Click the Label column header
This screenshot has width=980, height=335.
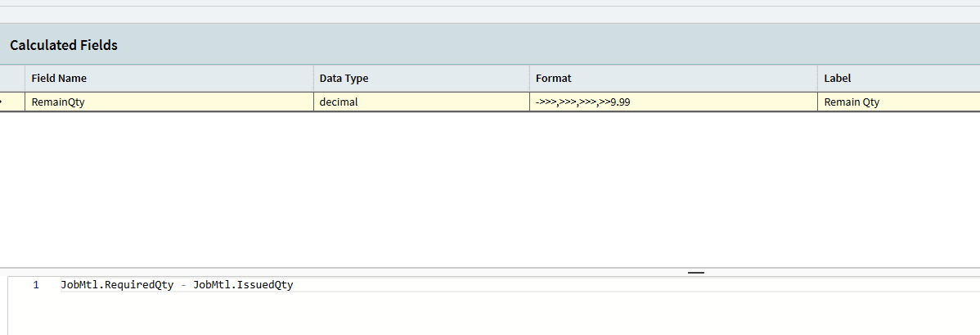(838, 79)
